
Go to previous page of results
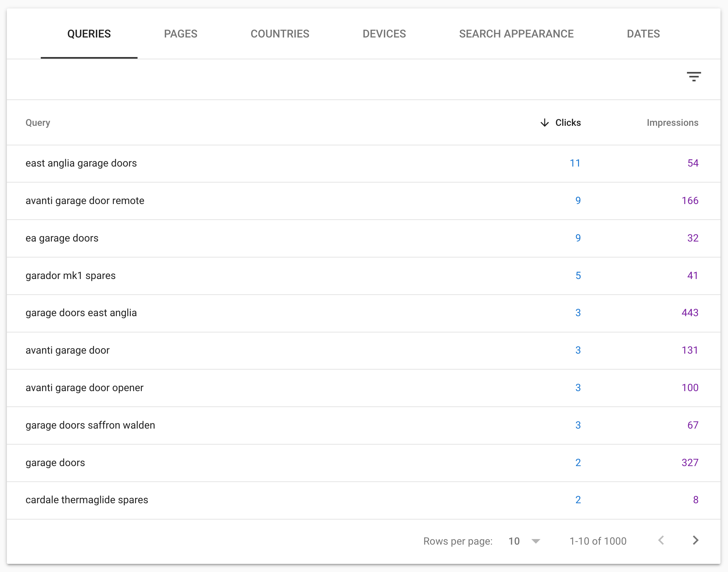(661, 540)
